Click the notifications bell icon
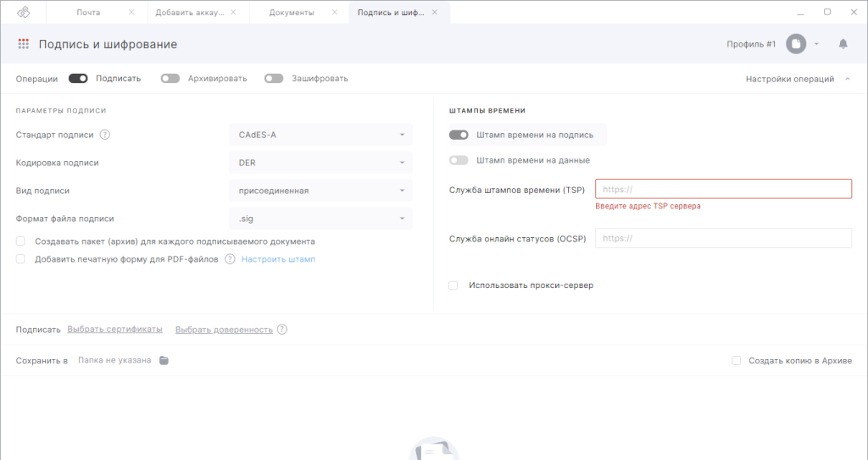The image size is (868, 460). [843, 44]
